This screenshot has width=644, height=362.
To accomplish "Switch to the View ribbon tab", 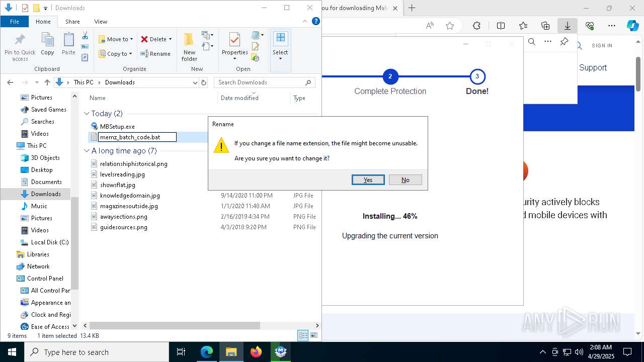I will [x=101, y=22].
